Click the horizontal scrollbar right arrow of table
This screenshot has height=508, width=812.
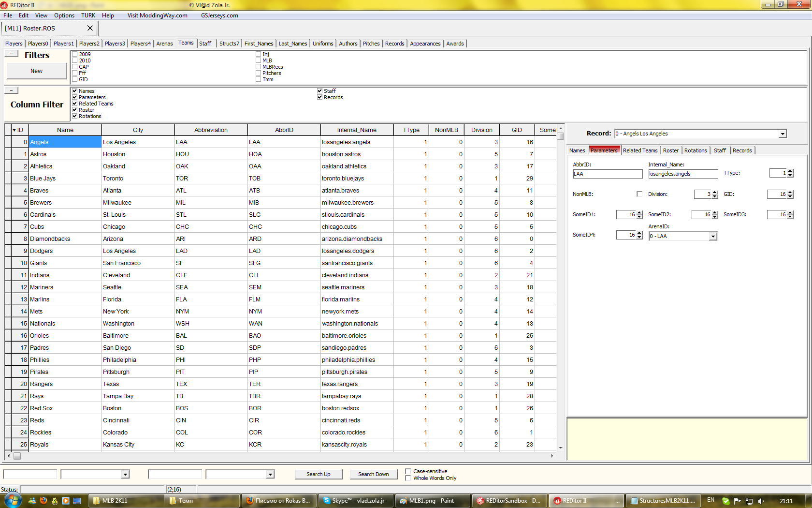click(552, 456)
